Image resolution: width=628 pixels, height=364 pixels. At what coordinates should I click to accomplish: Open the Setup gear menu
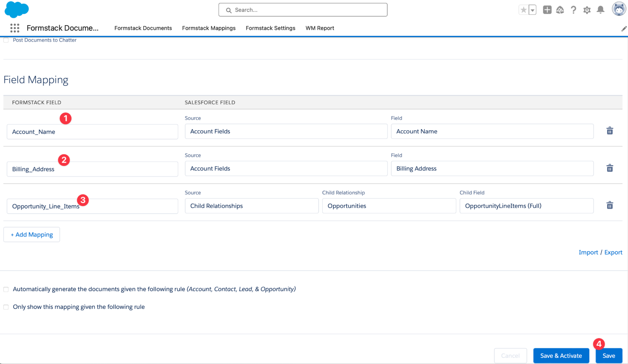coord(587,10)
